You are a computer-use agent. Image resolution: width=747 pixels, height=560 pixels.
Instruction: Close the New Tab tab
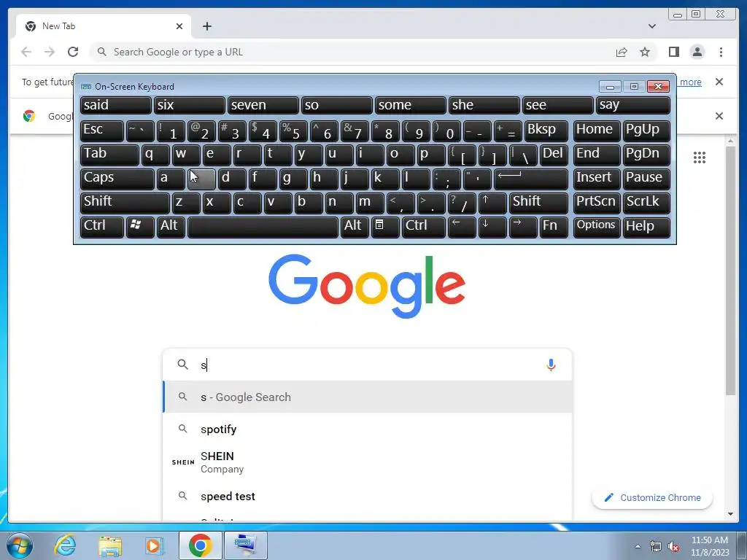[179, 26]
